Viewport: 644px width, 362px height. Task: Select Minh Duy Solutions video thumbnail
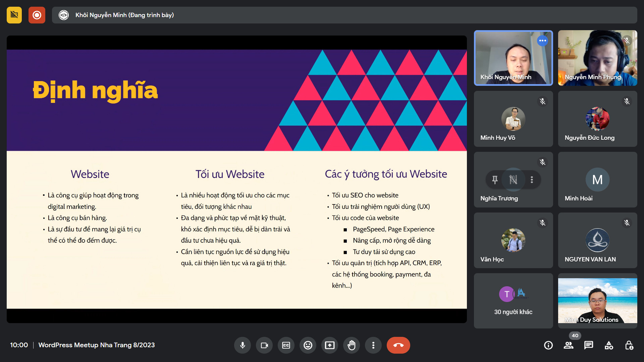(x=597, y=301)
